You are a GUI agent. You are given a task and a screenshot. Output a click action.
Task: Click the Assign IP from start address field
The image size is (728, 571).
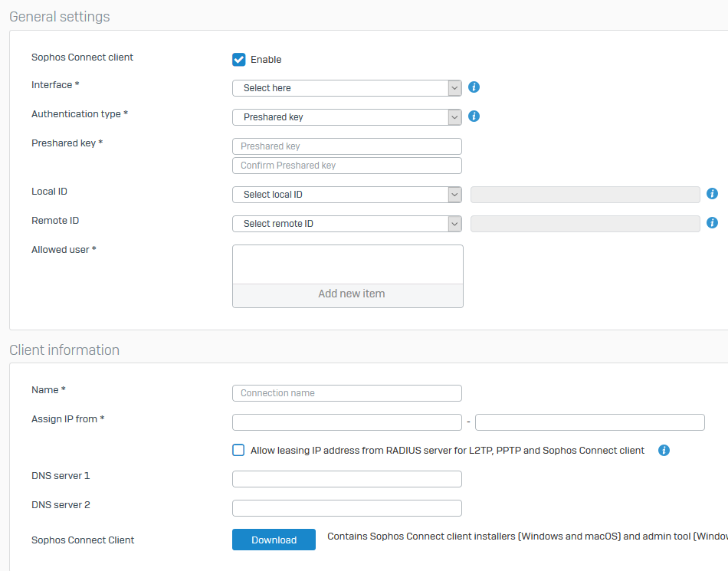(x=347, y=422)
